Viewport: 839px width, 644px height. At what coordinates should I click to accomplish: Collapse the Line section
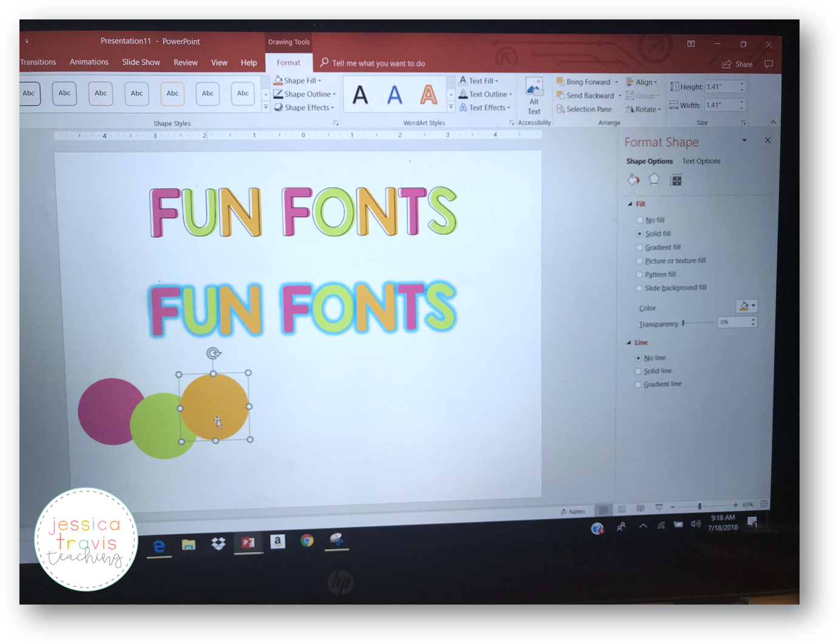click(x=629, y=342)
